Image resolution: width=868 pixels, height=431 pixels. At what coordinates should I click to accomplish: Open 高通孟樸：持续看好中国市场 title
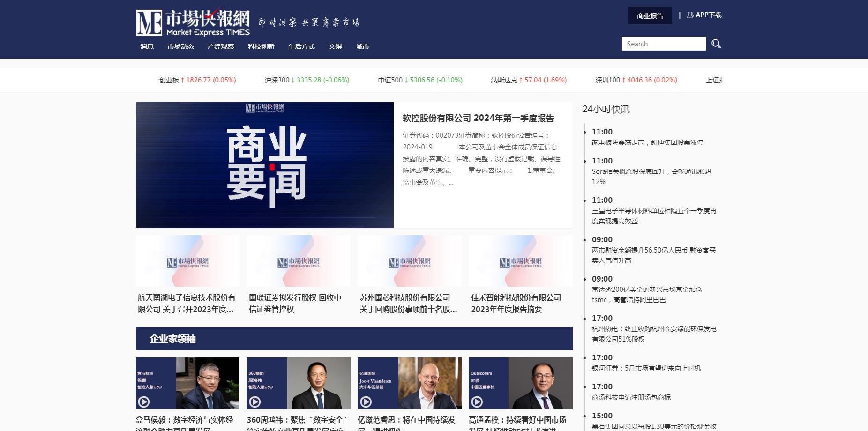pyautogui.click(x=517, y=424)
